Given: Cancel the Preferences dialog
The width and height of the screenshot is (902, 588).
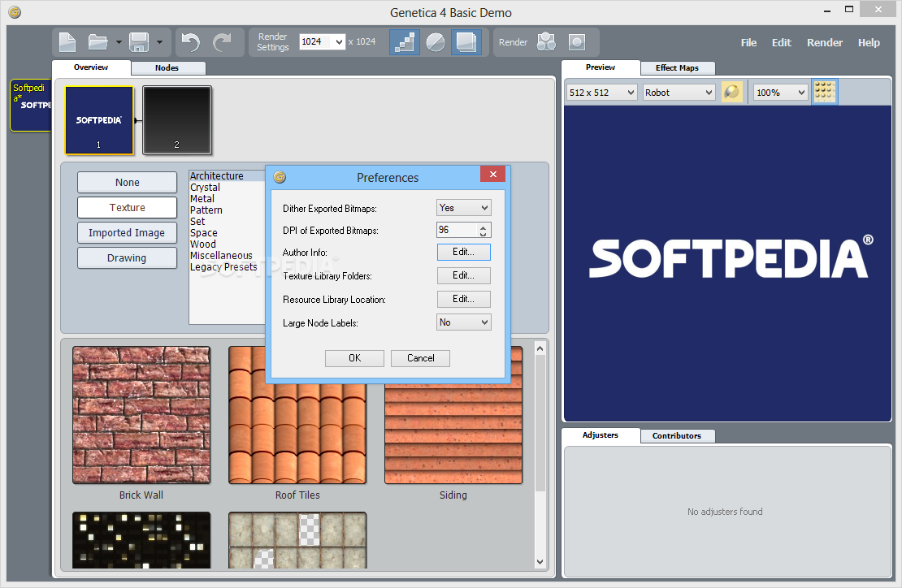Looking at the screenshot, I should tap(420, 358).
